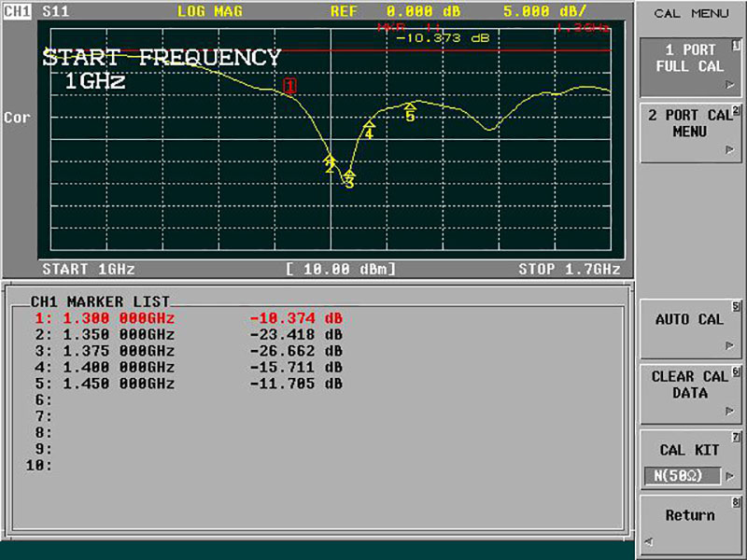Click the -26.662 dB value

tap(296, 351)
